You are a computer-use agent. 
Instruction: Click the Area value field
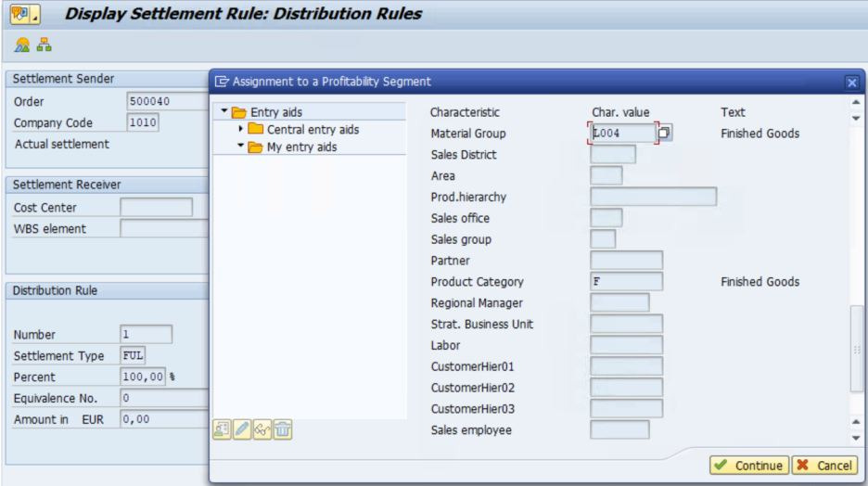(606, 175)
